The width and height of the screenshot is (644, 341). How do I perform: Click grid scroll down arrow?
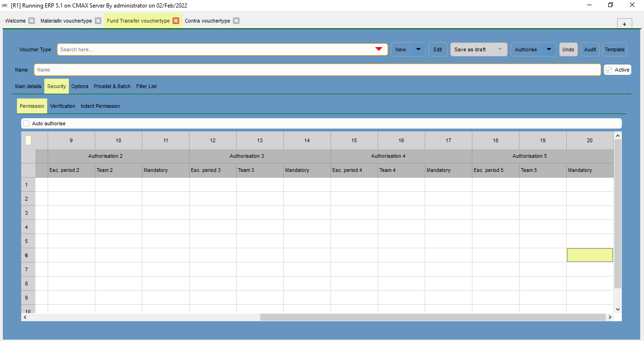(x=618, y=309)
